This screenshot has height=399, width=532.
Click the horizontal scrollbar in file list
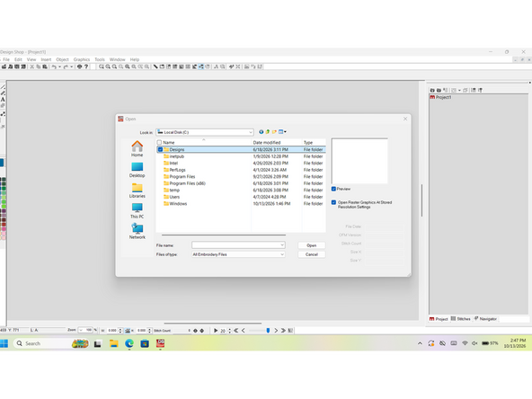tap(224, 235)
